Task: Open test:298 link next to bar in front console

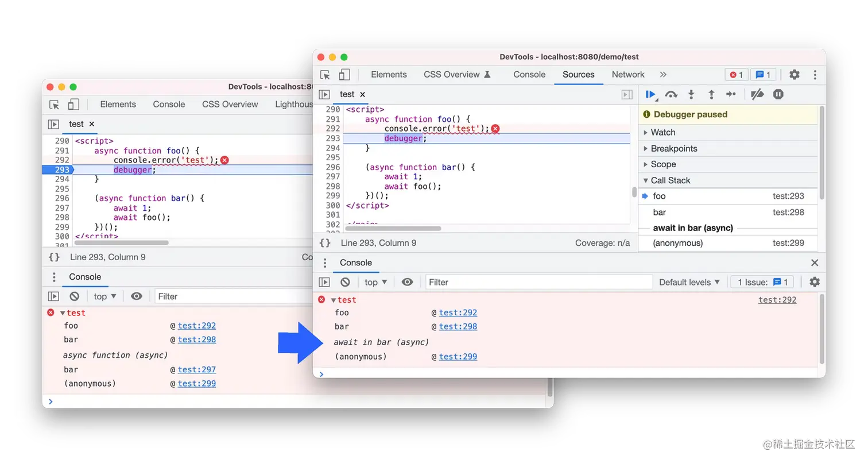Action: [x=458, y=327]
